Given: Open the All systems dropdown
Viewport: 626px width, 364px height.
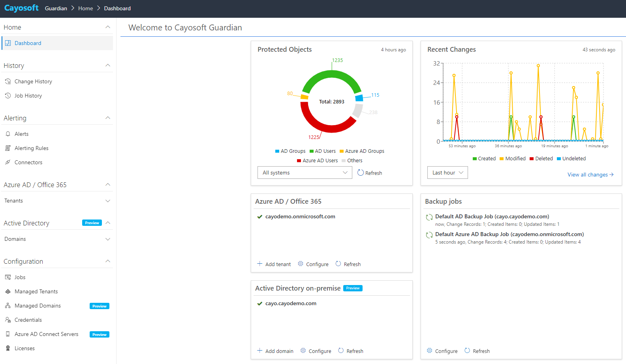Looking at the screenshot, I should coord(305,173).
